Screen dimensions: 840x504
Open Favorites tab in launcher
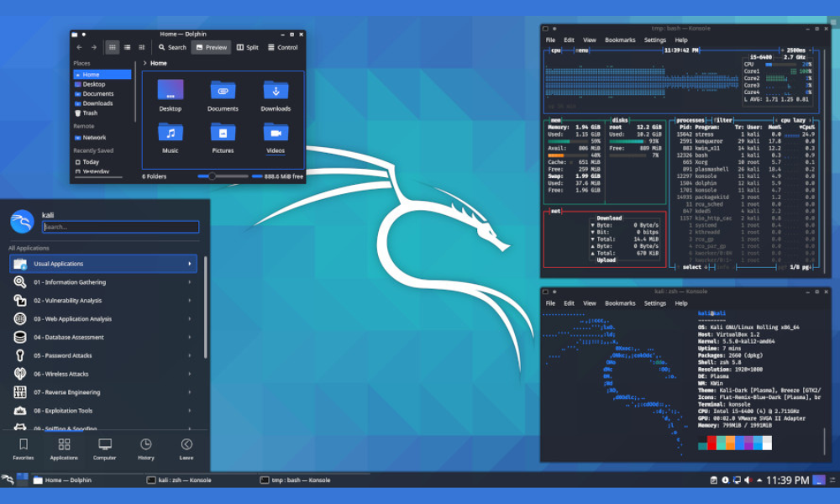23,449
